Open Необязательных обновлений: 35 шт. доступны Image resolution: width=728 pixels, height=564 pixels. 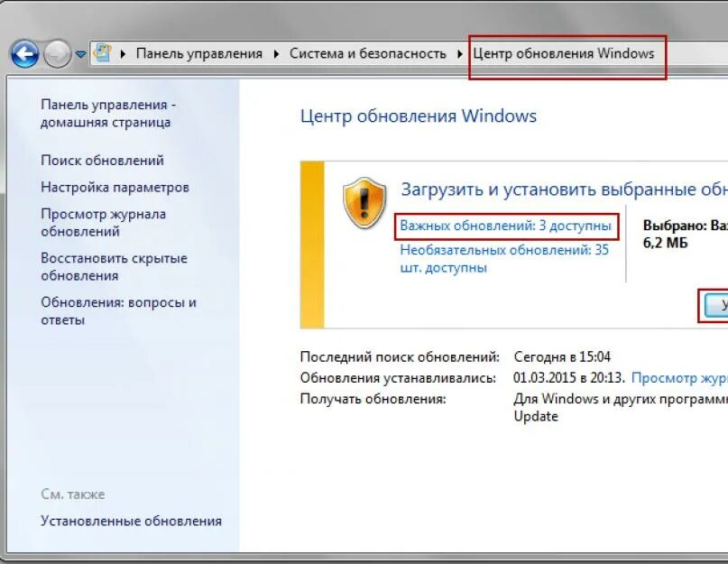504,259
